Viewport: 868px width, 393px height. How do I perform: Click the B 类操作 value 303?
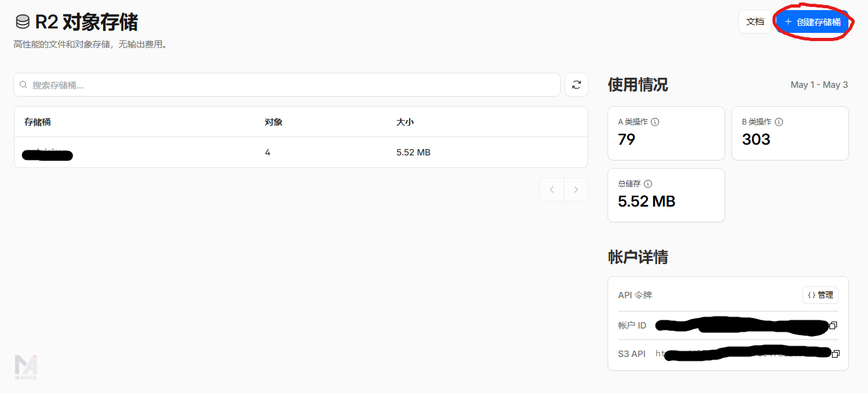[x=756, y=139]
